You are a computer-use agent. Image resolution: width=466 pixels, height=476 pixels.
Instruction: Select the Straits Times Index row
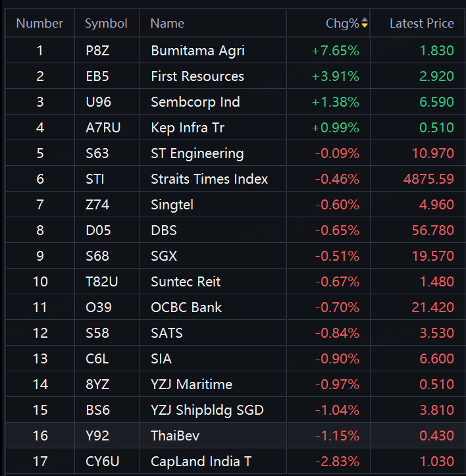(x=209, y=179)
